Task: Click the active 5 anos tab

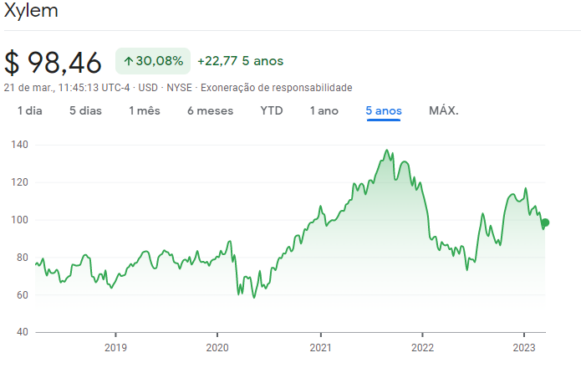Action: point(384,111)
